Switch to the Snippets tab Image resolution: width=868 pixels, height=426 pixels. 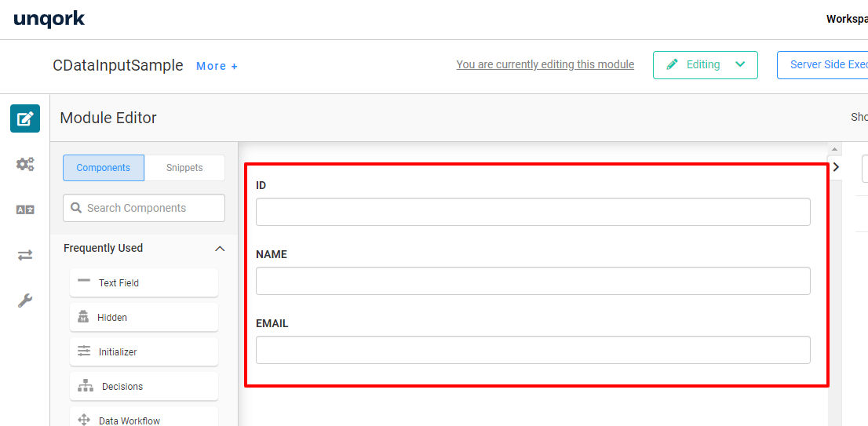pyautogui.click(x=184, y=168)
